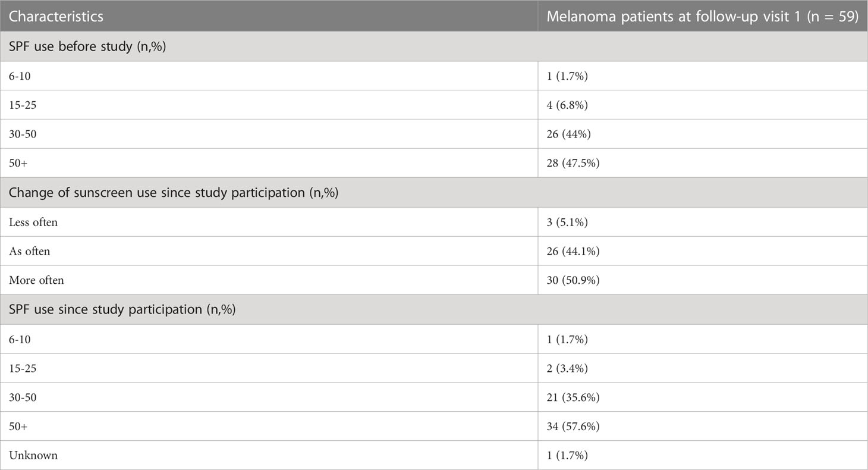Click the Unknown row label

(x=33, y=456)
